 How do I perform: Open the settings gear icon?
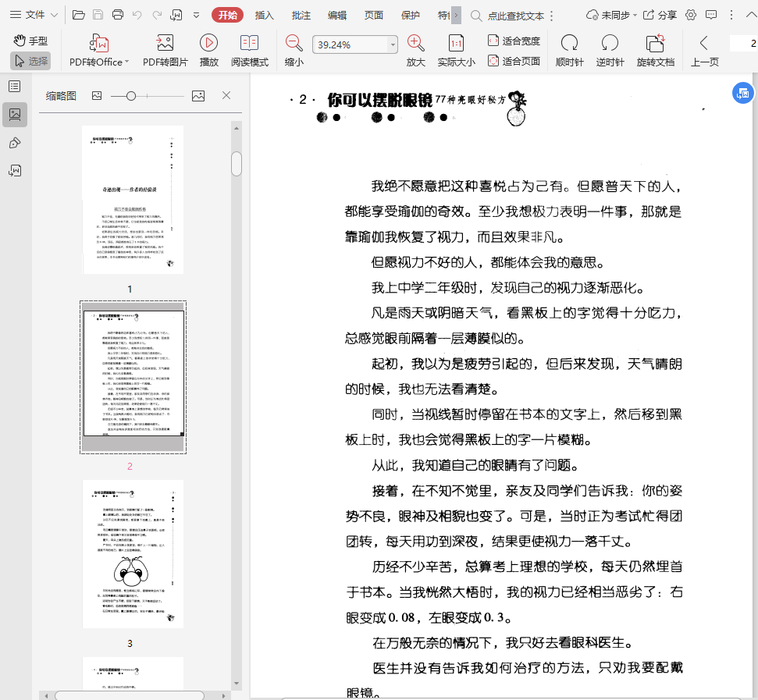click(x=691, y=15)
